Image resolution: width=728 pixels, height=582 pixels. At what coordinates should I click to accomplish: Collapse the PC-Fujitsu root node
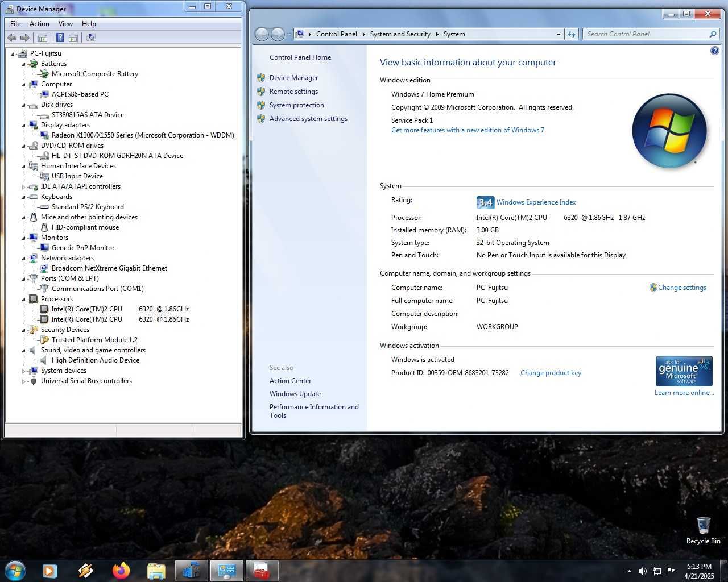tap(13, 54)
